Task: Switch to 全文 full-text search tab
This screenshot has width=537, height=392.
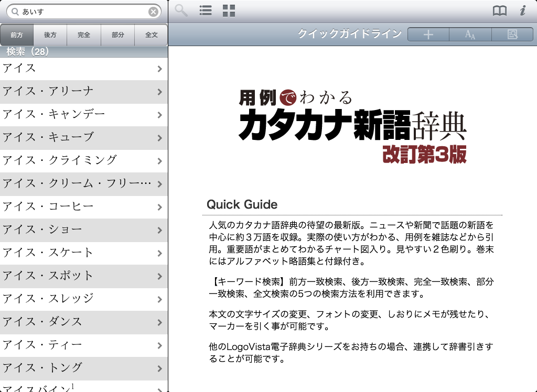Action: pos(151,35)
